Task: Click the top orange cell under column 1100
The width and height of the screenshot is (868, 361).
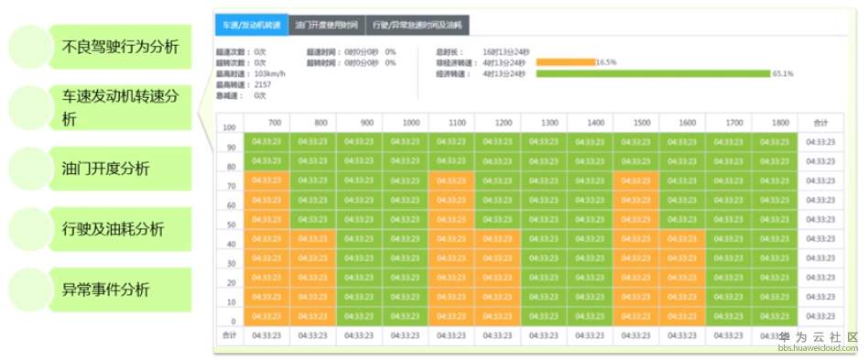Action: click(451, 180)
